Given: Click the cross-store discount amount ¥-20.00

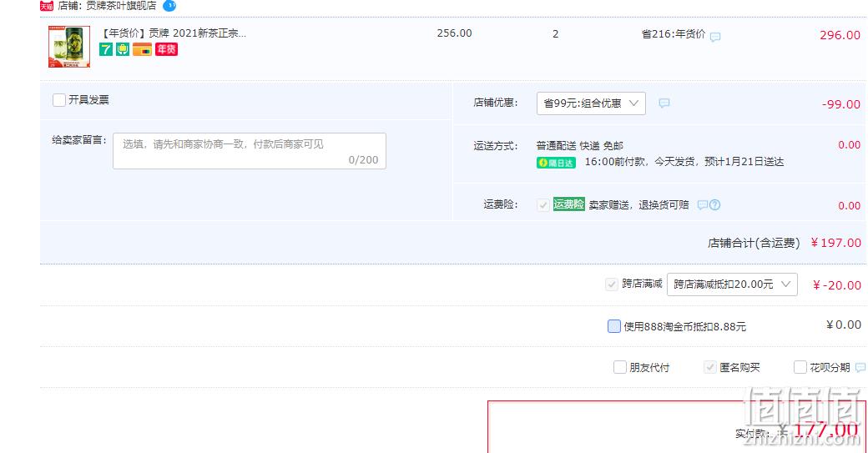Looking at the screenshot, I should tap(836, 285).
